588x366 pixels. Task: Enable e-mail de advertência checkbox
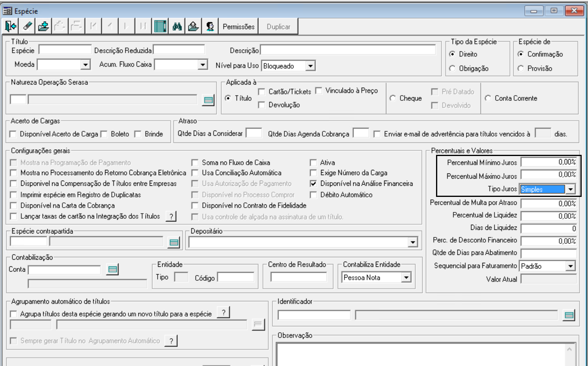[x=377, y=134]
